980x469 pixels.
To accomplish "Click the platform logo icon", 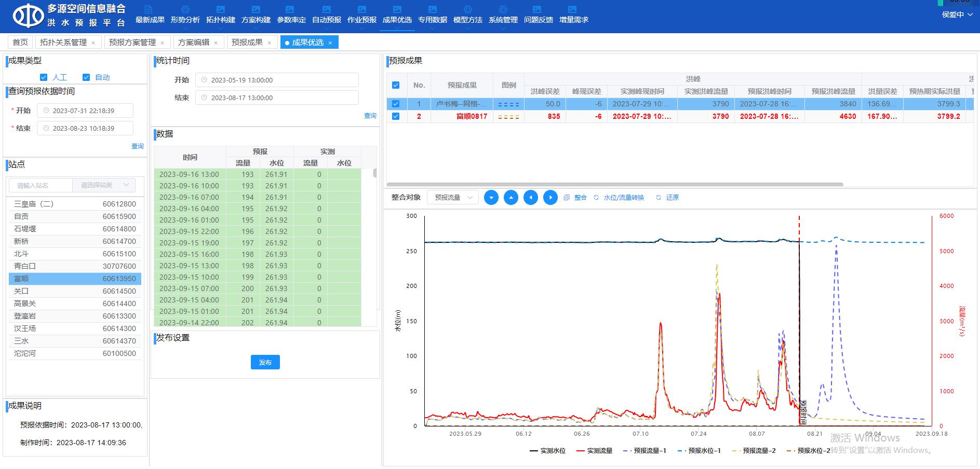I will [x=28, y=16].
